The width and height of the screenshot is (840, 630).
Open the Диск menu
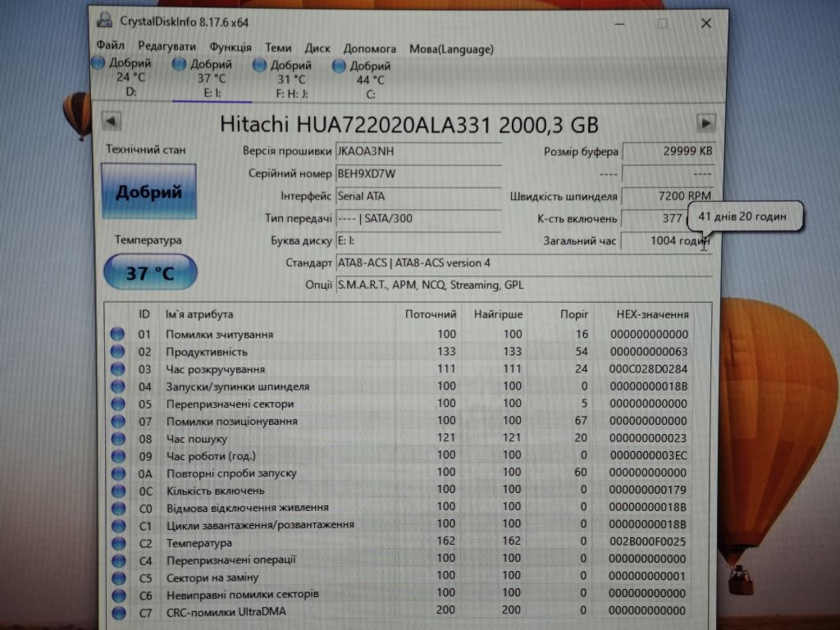coord(317,48)
